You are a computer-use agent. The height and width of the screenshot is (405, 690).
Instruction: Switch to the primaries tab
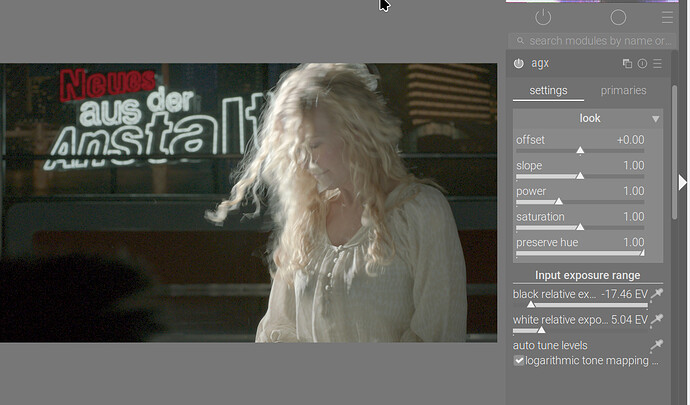click(623, 91)
